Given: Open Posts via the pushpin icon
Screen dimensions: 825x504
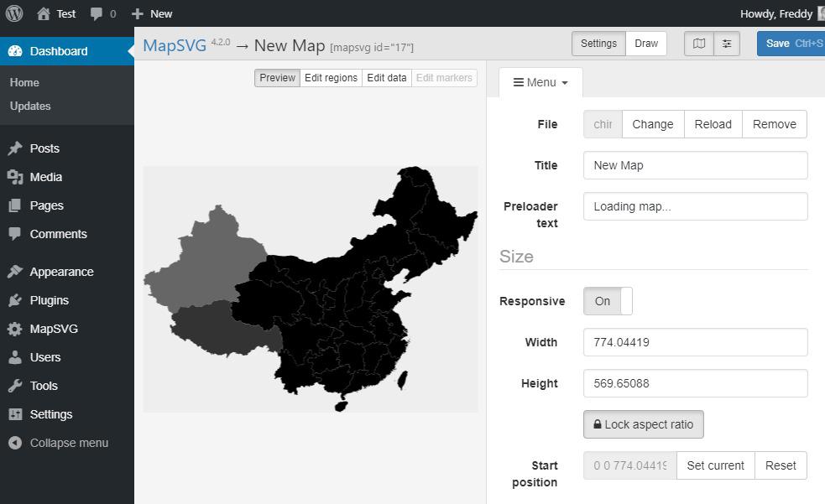Looking at the screenshot, I should (15, 148).
